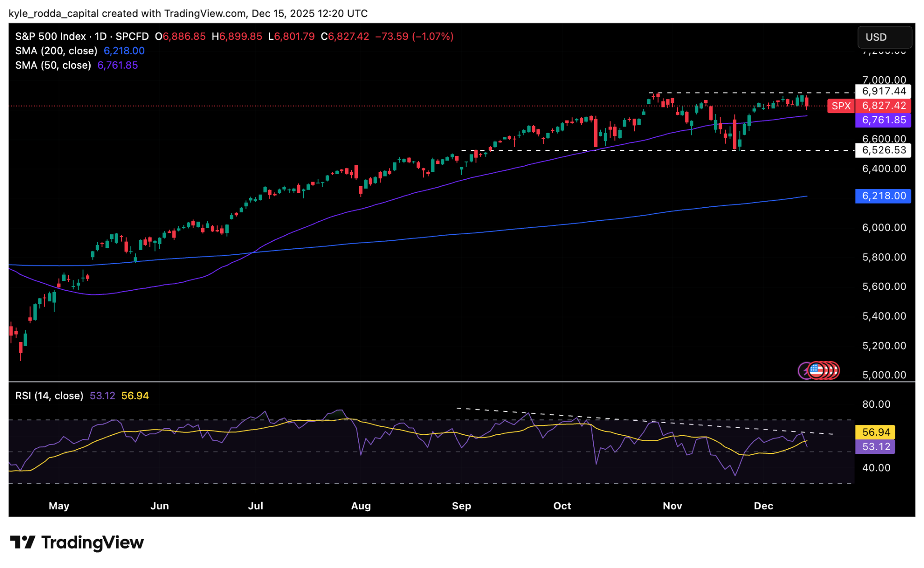Click the 1D interval in chart title

point(101,36)
